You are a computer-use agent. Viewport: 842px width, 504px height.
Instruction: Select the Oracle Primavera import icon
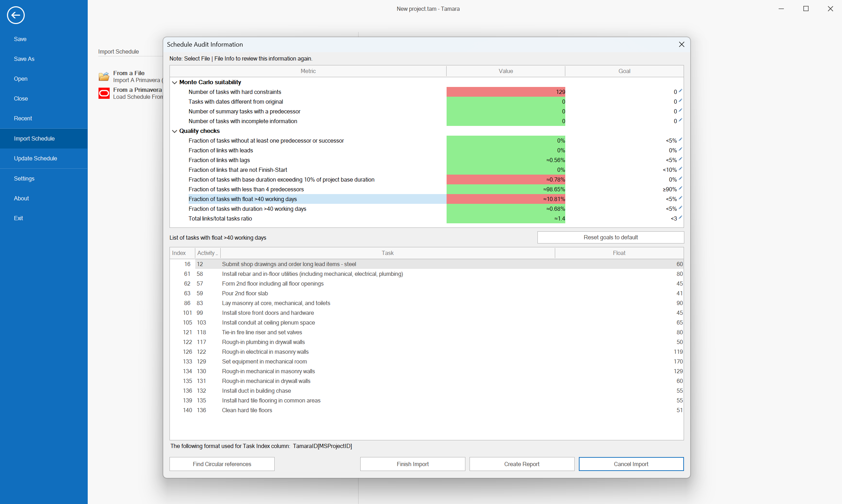point(104,93)
